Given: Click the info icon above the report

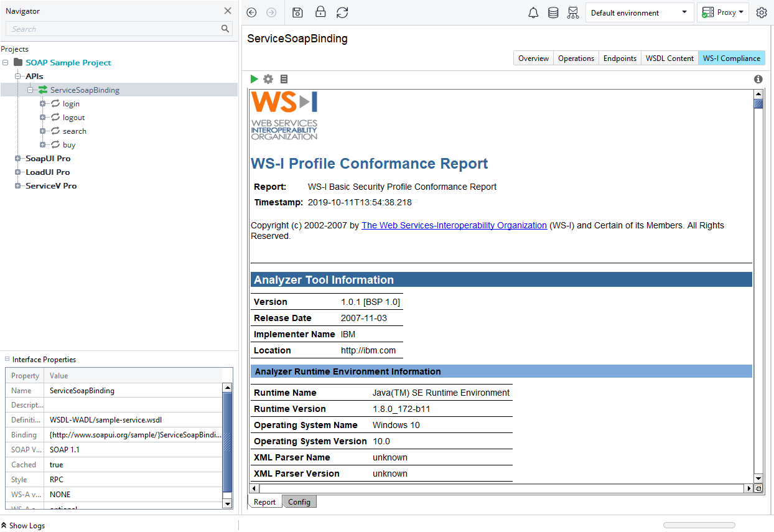Looking at the screenshot, I should (758, 79).
